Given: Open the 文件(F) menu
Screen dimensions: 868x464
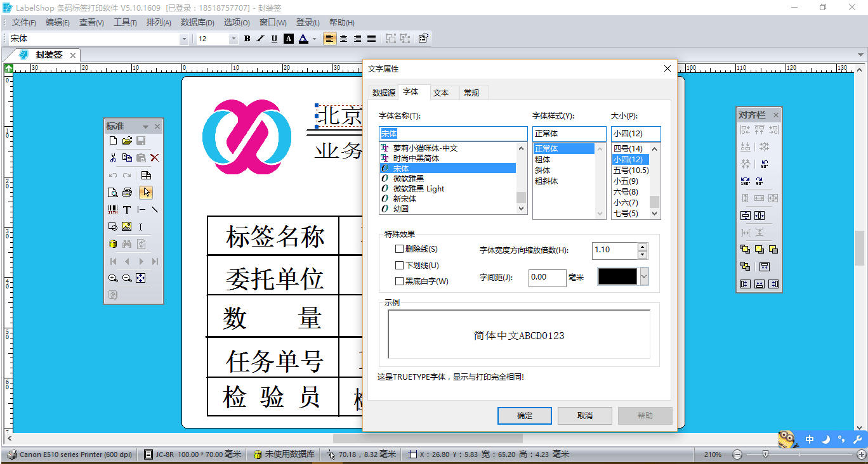Looking at the screenshot, I should (x=23, y=23).
